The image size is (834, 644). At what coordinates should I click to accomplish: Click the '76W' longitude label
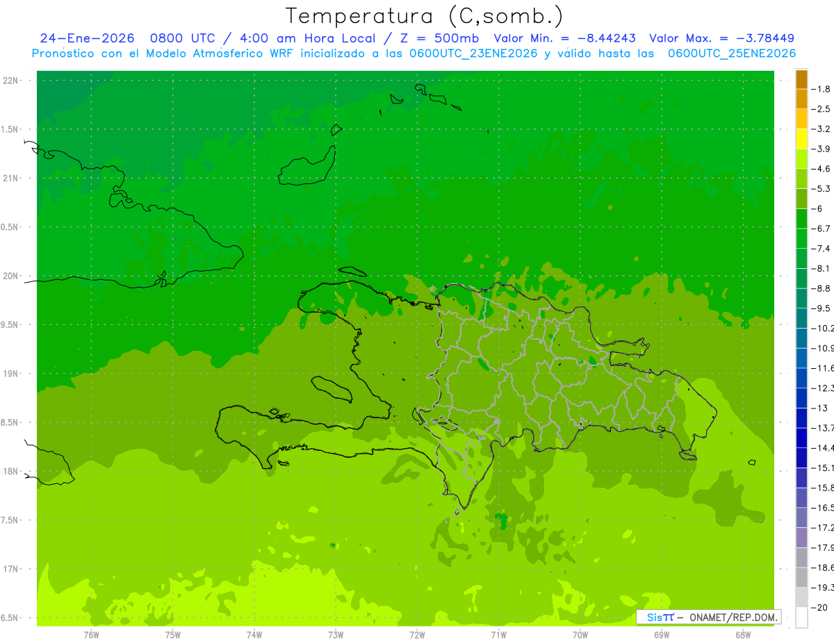point(91,635)
